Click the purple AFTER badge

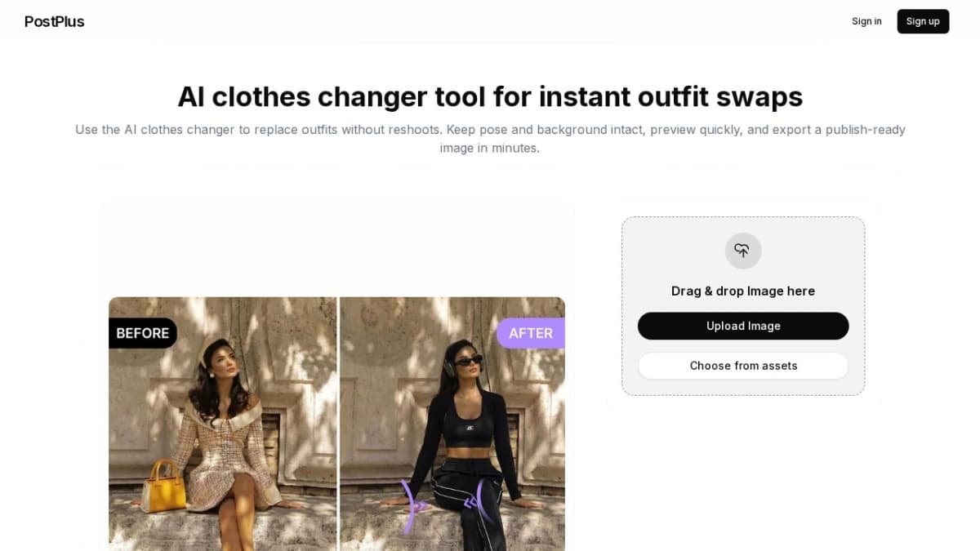pos(531,333)
